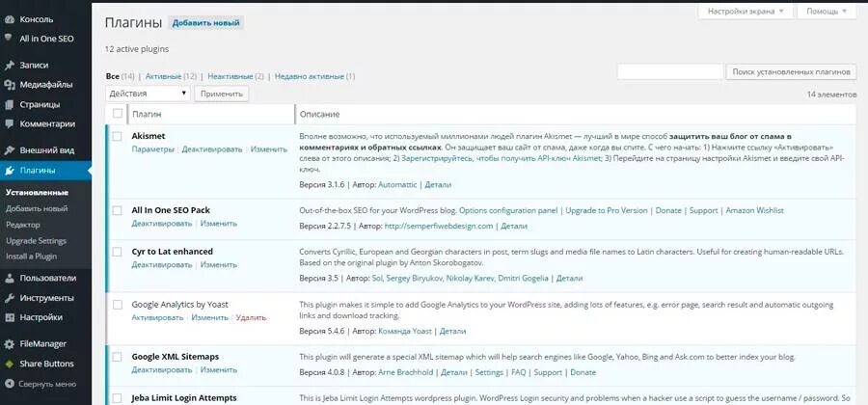Check the Google Analytics by Yoast checkbox
This screenshot has width=868, height=405.
coord(117,305)
